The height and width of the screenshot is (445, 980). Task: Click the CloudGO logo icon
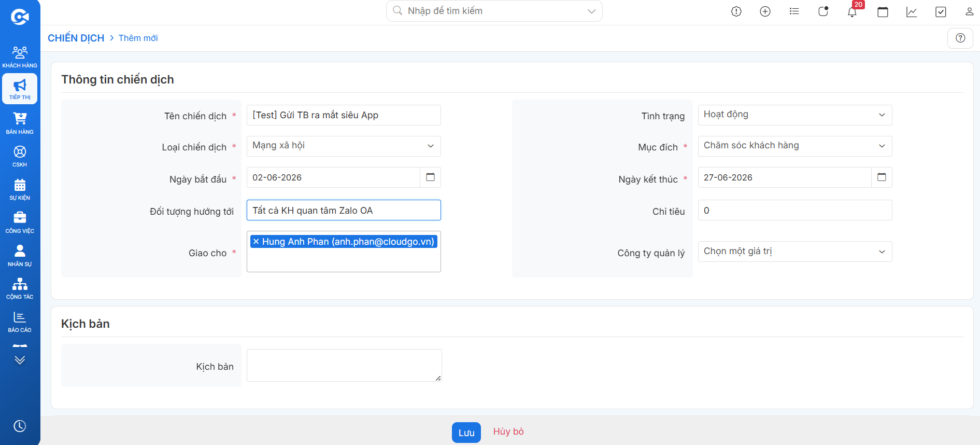[20, 17]
